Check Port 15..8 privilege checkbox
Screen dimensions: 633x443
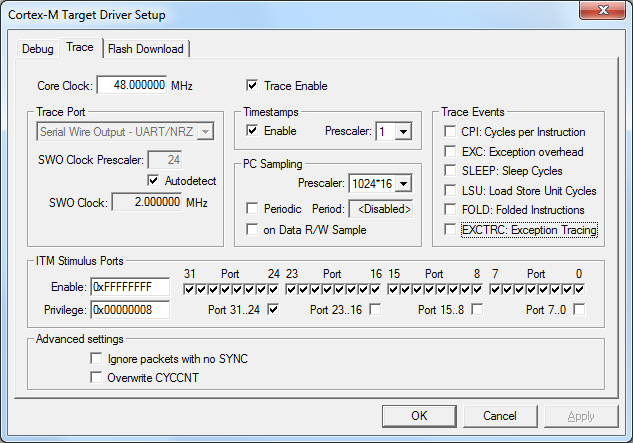click(477, 310)
